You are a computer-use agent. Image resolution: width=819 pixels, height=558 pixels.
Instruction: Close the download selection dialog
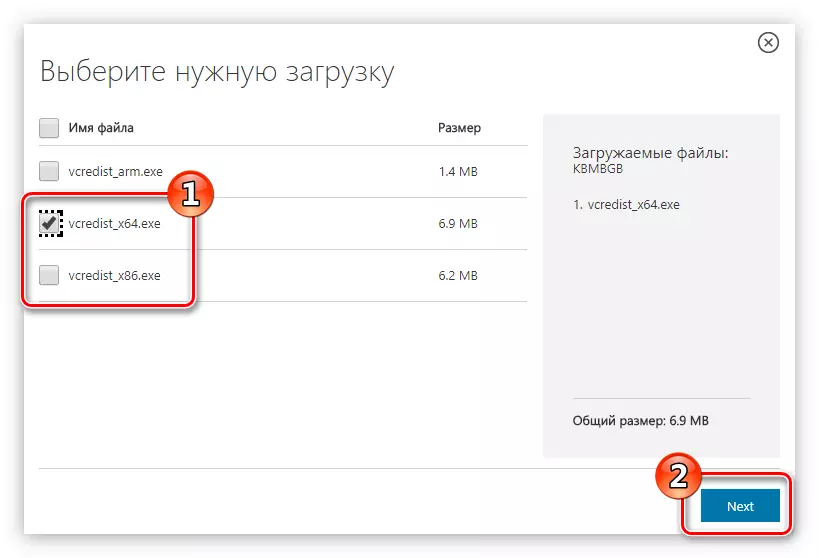(x=768, y=42)
